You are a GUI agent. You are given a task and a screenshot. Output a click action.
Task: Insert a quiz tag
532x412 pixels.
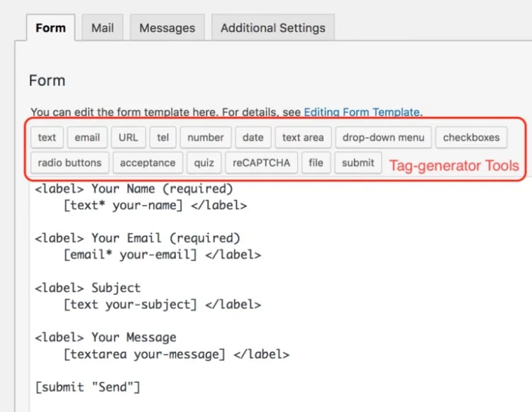(204, 162)
